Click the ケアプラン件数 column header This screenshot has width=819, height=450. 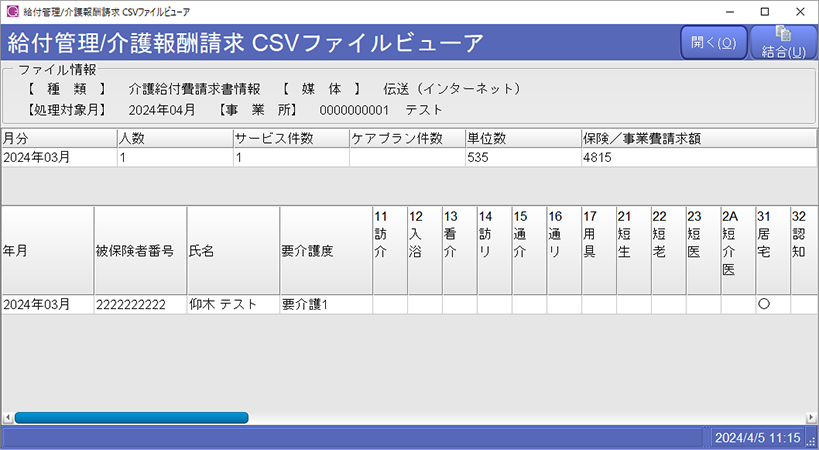coord(407,138)
